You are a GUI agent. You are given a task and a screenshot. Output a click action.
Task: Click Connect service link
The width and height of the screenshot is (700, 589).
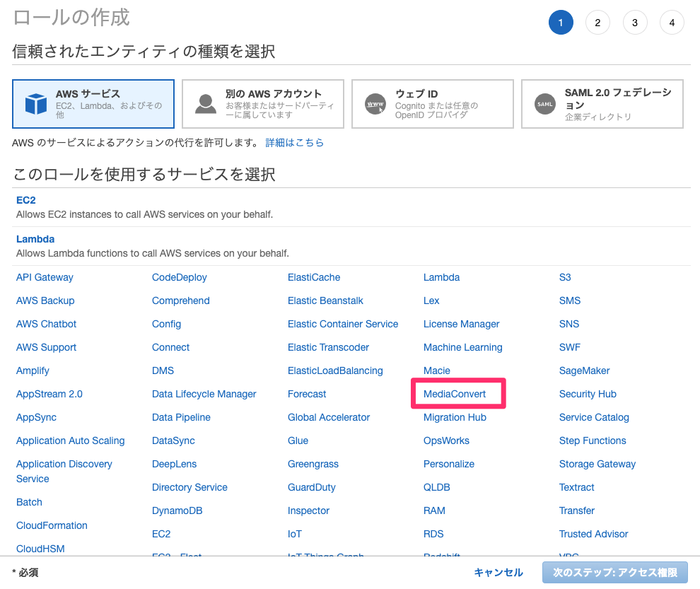click(x=170, y=347)
